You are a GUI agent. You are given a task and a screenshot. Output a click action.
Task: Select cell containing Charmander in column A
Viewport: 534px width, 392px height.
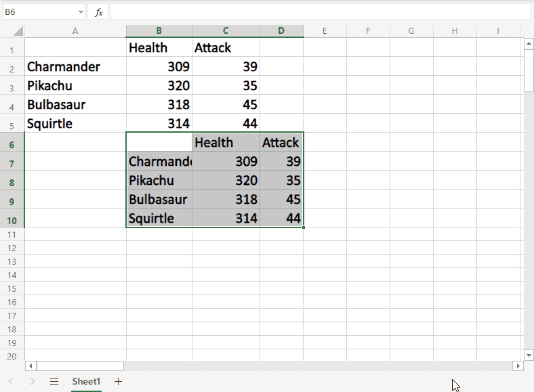pos(75,66)
